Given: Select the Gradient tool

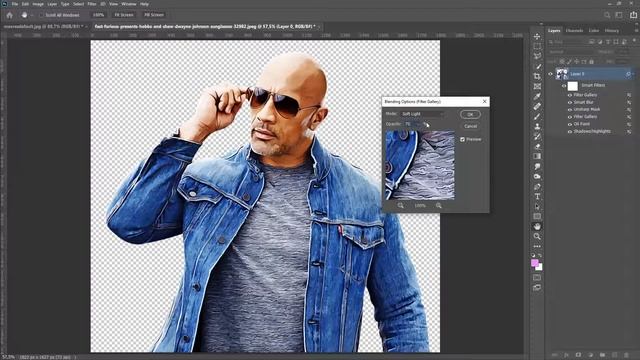Looking at the screenshot, I should pyautogui.click(x=537, y=156).
